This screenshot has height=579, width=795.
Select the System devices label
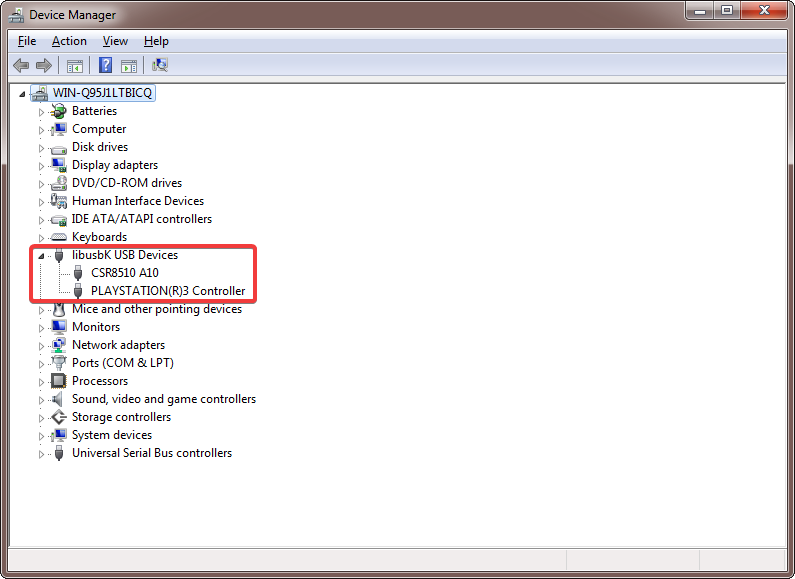(112, 435)
